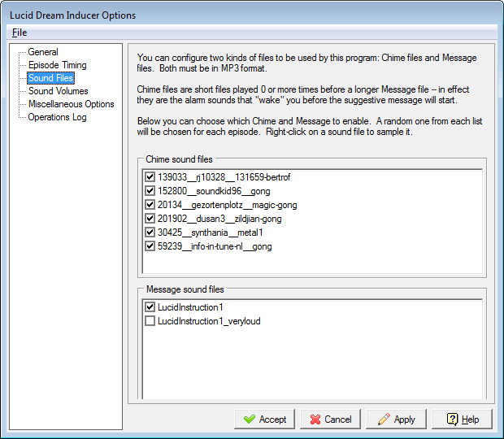504x439 pixels.
Task: Disable the 152800 soundkid96 gong chime
Action: point(150,190)
